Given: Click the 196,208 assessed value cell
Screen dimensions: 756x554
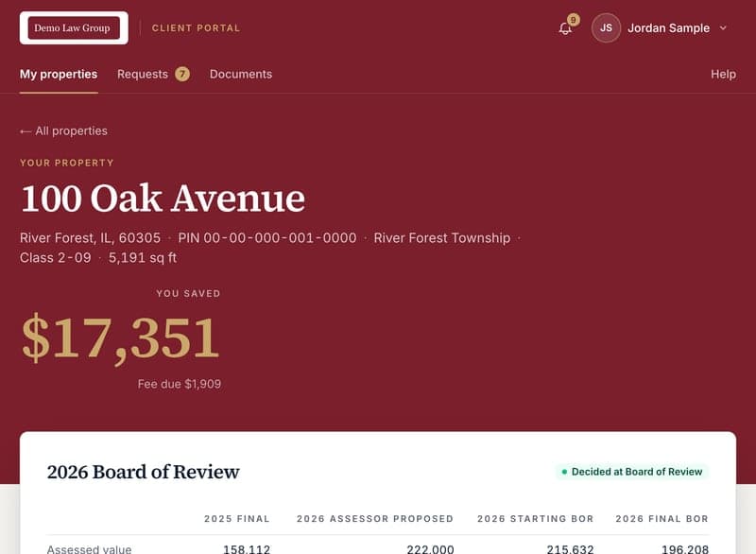Looking at the screenshot, I should [684, 549].
